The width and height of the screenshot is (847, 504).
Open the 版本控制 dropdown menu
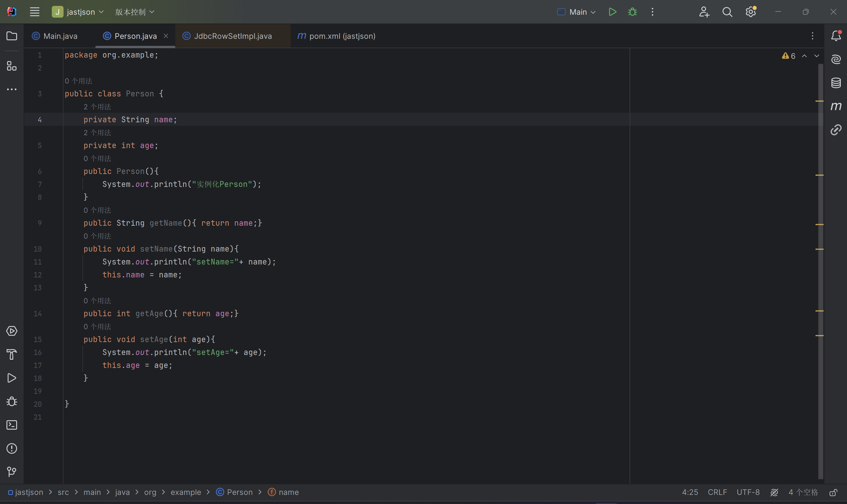(x=134, y=12)
